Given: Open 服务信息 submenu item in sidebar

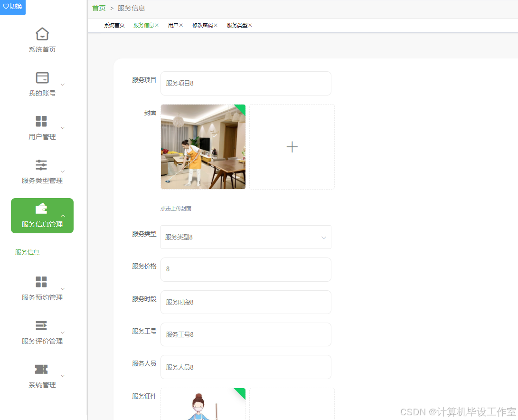Looking at the screenshot, I should [x=27, y=252].
